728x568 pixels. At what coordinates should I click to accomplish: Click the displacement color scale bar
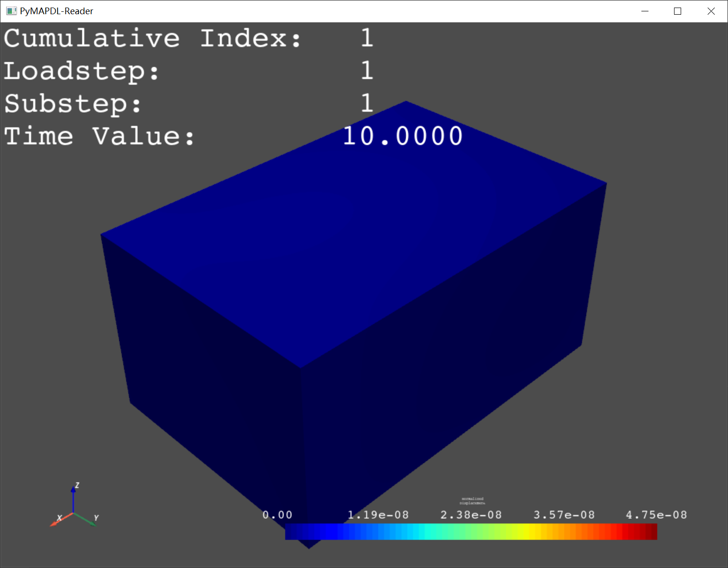pyautogui.click(x=471, y=532)
